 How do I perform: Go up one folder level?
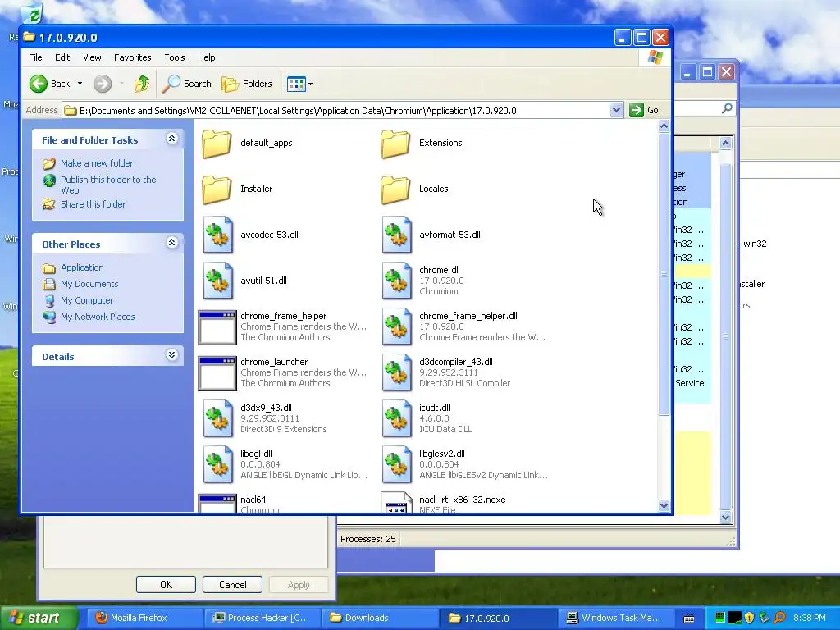click(x=142, y=84)
